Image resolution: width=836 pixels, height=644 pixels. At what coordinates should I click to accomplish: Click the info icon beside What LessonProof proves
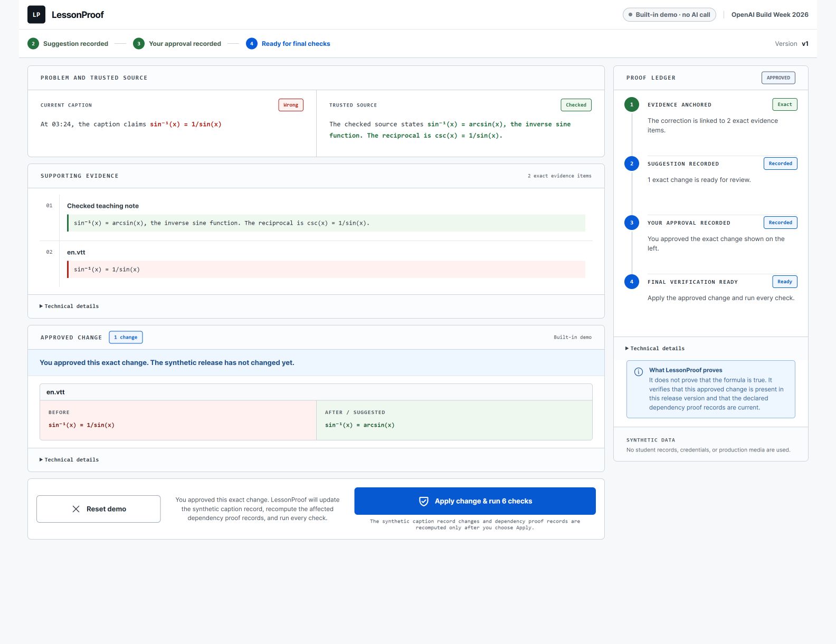(x=638, y=371)
